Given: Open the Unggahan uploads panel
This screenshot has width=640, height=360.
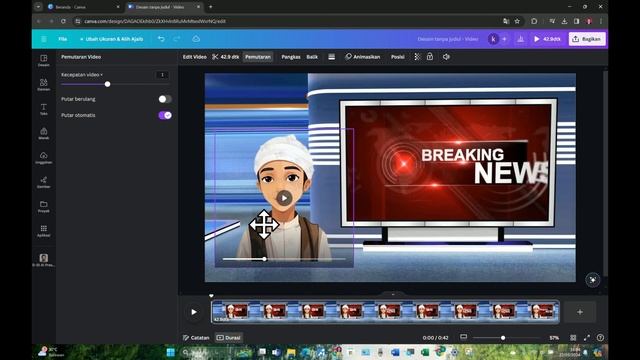Looking at the screenshot, I should pyautogui.click(x=44, y=158).
